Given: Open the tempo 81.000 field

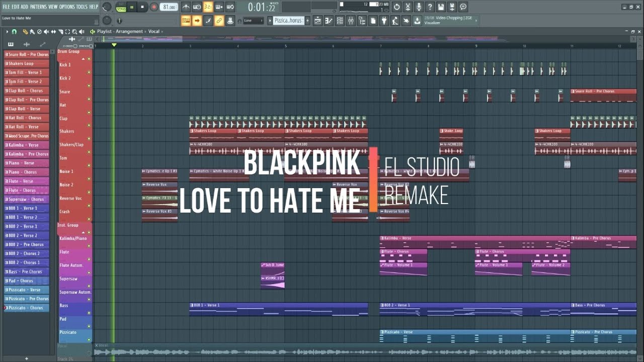Looking at the screenshot, I should (169, 7).
